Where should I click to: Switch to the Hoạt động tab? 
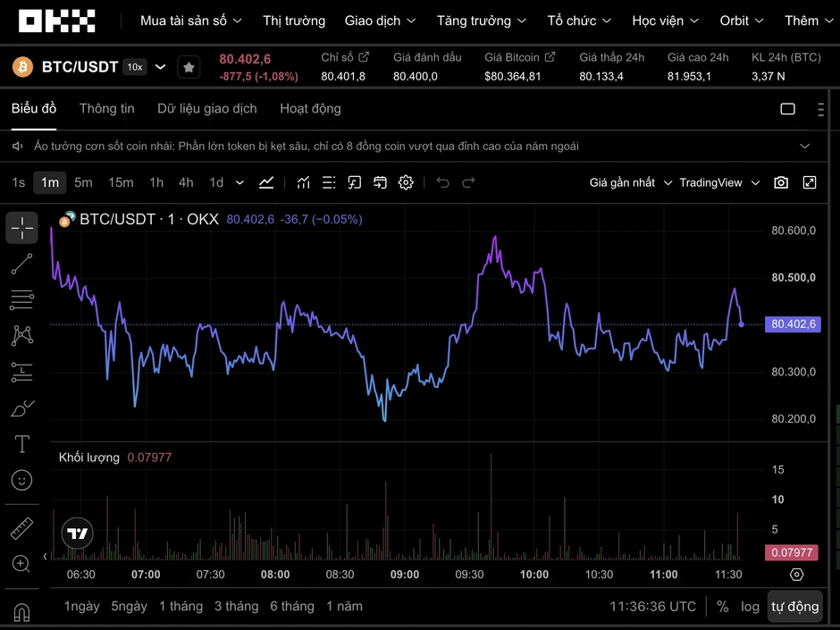pos(310,109)
